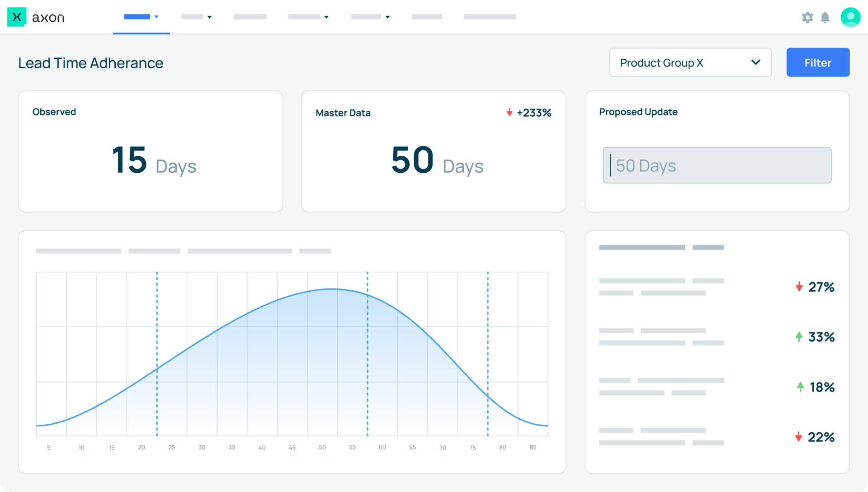Click the Master Data card label

(343, 113)
